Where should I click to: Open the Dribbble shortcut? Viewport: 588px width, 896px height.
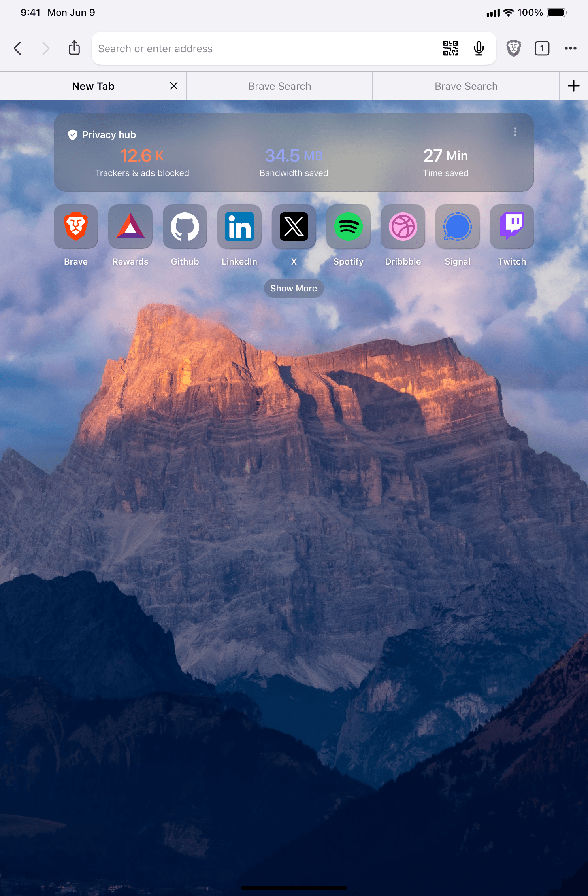(x=403, y=227)
